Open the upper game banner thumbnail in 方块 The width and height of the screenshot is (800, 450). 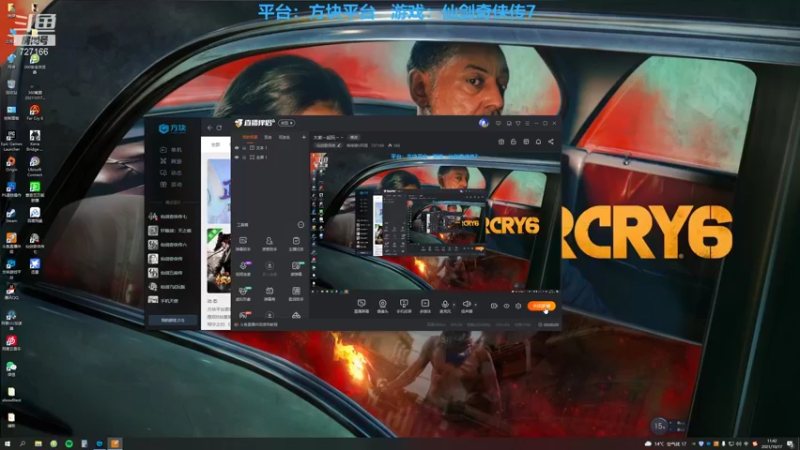pyautogui.click(x=219, y=192)
